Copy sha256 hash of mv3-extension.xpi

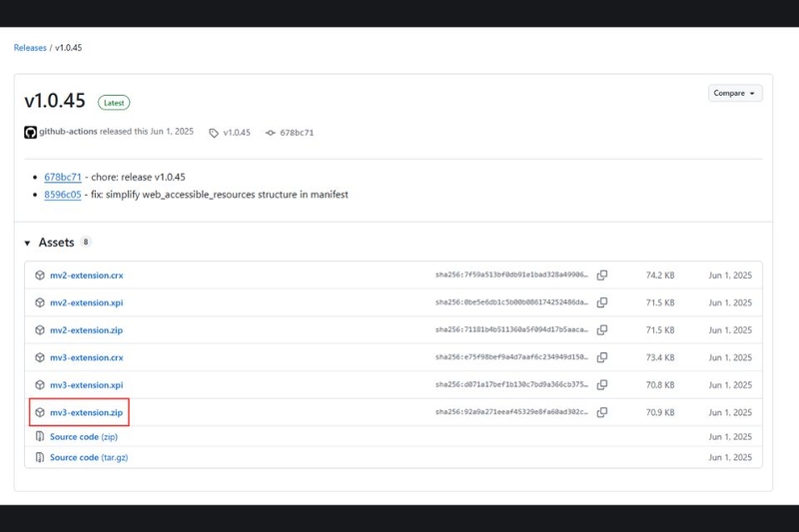(602, 385)
